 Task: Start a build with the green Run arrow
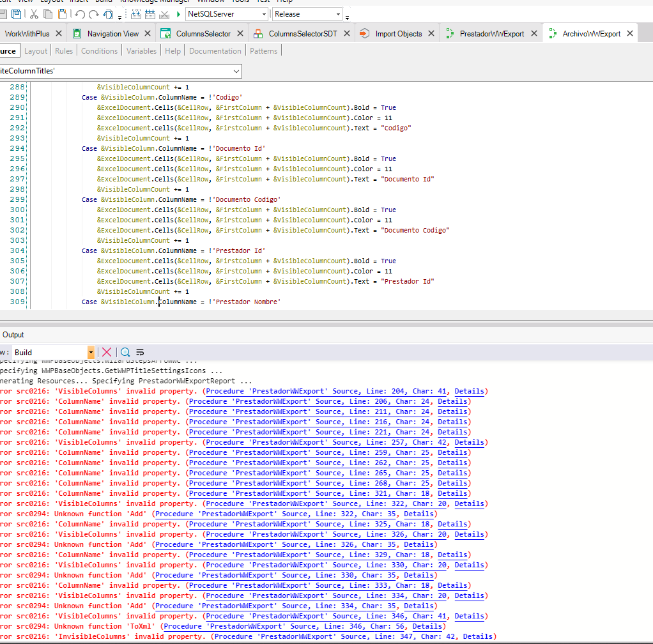tap(180, 14)
